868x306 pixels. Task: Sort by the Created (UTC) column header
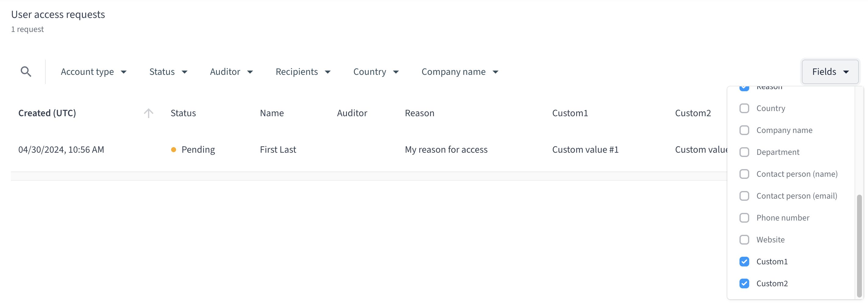[x=47, y=113]
